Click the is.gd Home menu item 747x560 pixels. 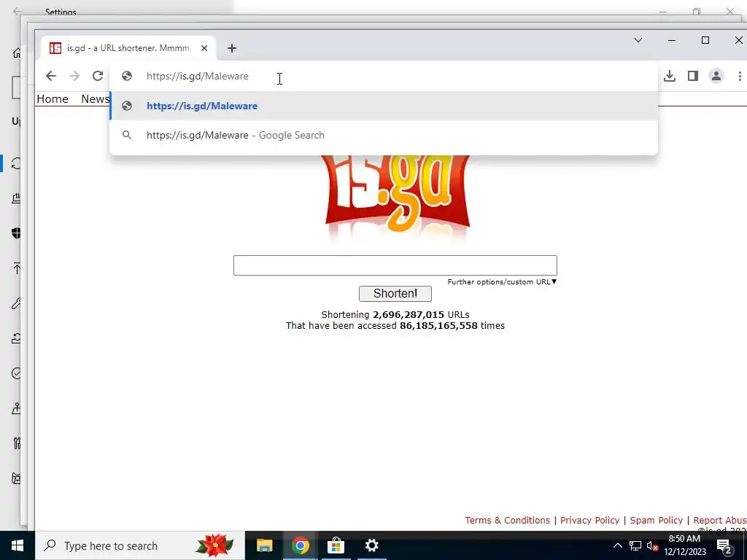click(53, 99)
